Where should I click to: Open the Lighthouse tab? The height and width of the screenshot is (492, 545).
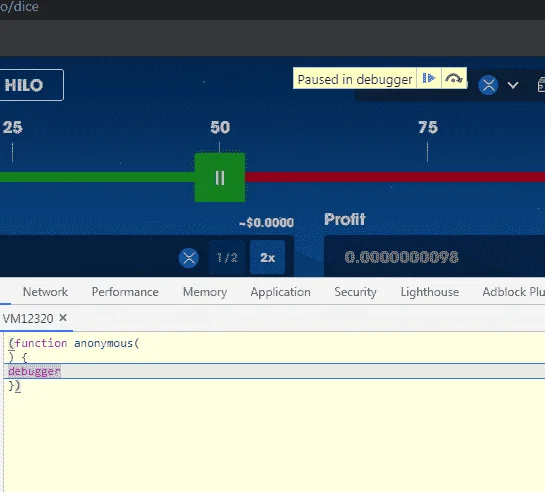coord(430,292)
